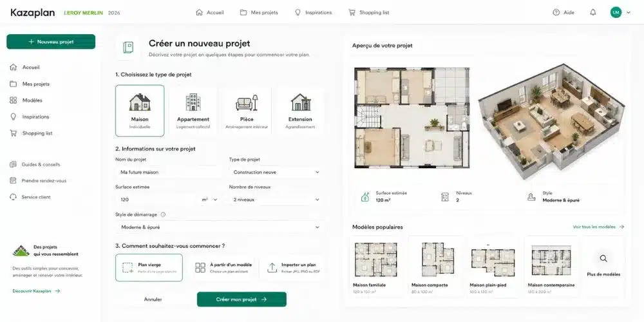Choose the Plan vierge start option
This screenshot has height=322, width=644.
149,268
